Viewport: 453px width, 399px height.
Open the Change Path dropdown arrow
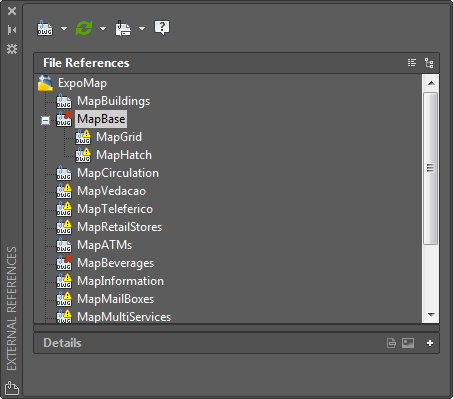[x=142, y=29]
